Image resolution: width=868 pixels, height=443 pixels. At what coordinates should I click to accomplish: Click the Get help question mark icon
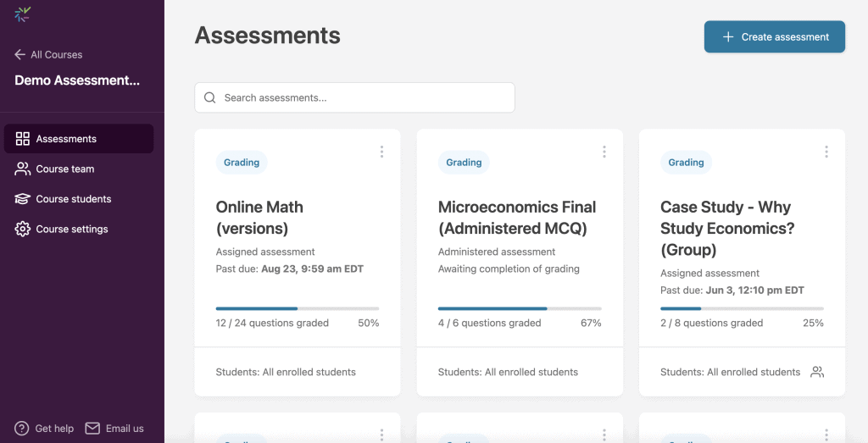[x=21, y=428]
